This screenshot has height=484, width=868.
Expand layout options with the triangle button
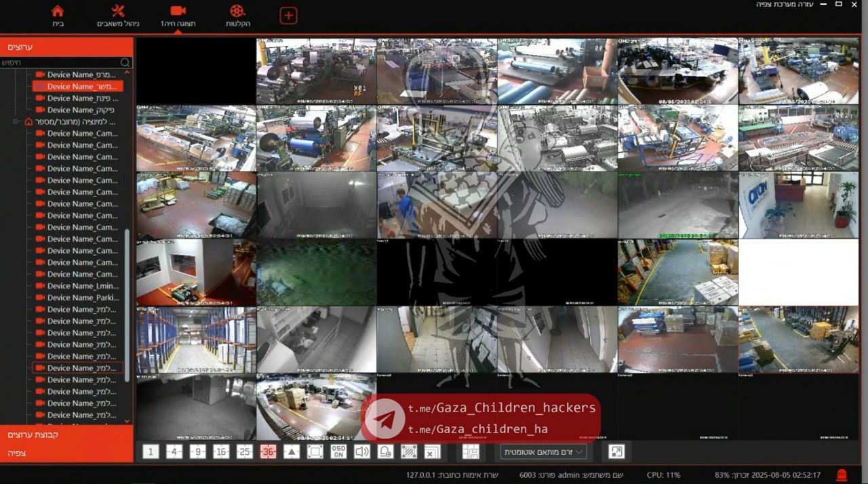[292, 452]
